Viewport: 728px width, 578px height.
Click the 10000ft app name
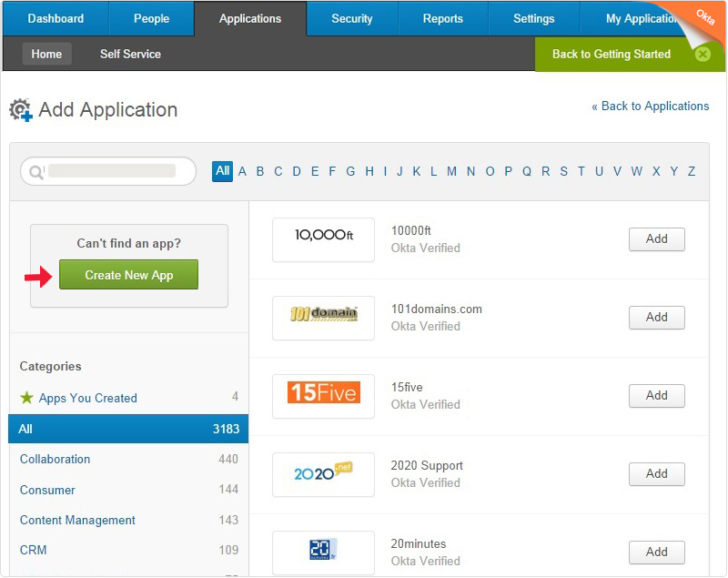[x=411, y=230]
